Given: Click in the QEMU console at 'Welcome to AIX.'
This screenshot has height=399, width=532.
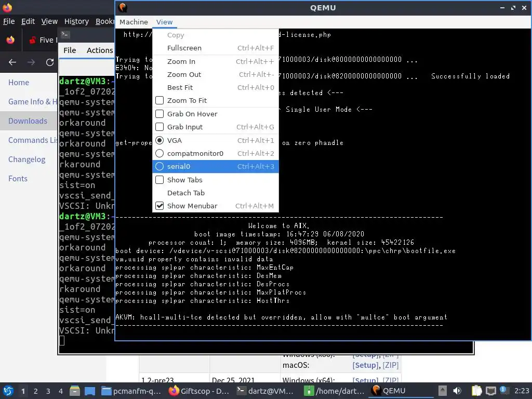Looking at the screenshot, I should 278,225.
